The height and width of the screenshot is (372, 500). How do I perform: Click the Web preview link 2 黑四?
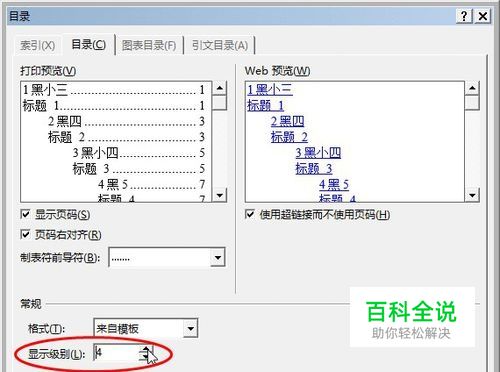point(288,121)
